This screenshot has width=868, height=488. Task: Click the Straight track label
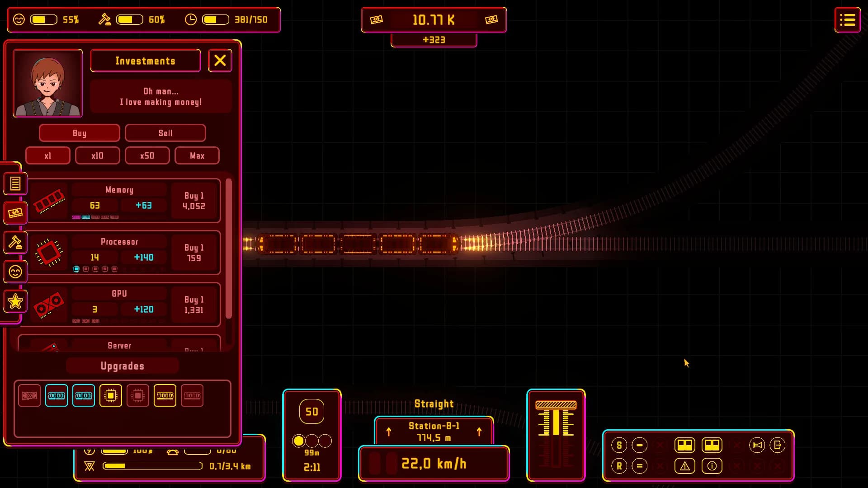(x=434, y=404)
